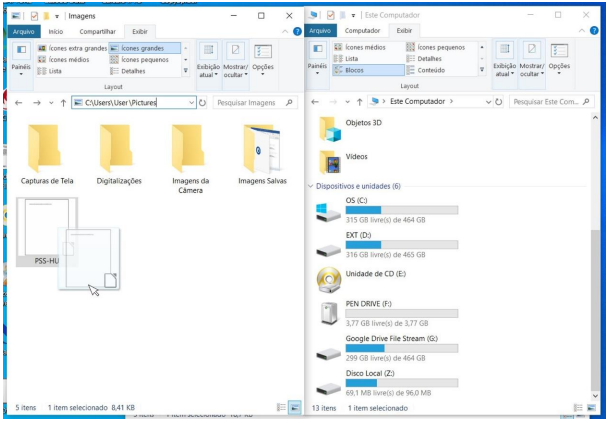The width and height of the screenshot is (609, 423).
Task: Select the Unidade de CD (E:) drive
Action: (x=327, y=278)
